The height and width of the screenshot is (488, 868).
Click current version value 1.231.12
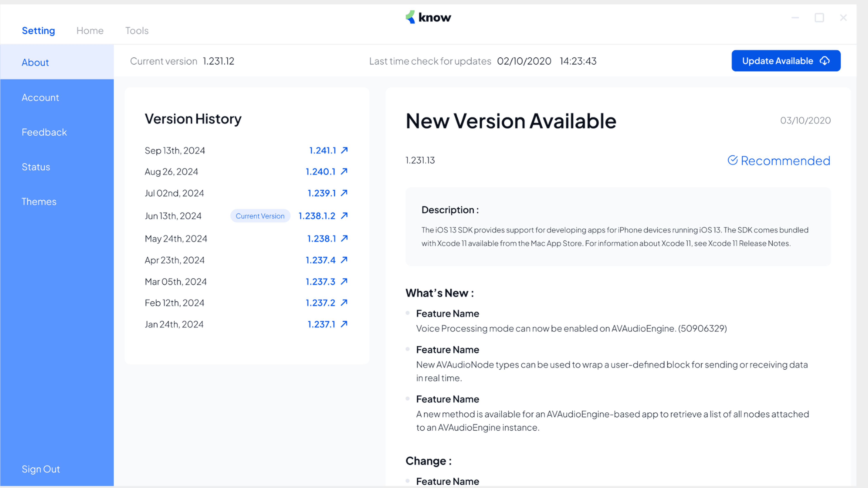tap(218, 61)
